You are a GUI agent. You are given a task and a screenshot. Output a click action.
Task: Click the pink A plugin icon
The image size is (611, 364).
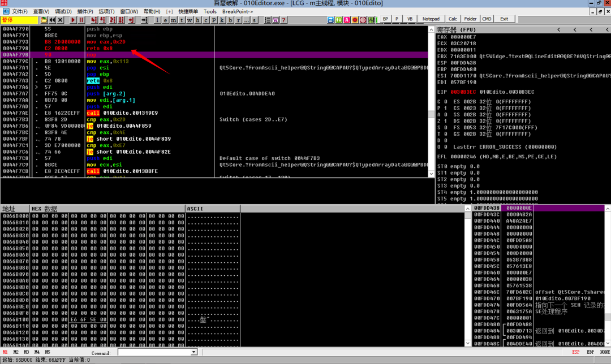(x=347, y=20)
